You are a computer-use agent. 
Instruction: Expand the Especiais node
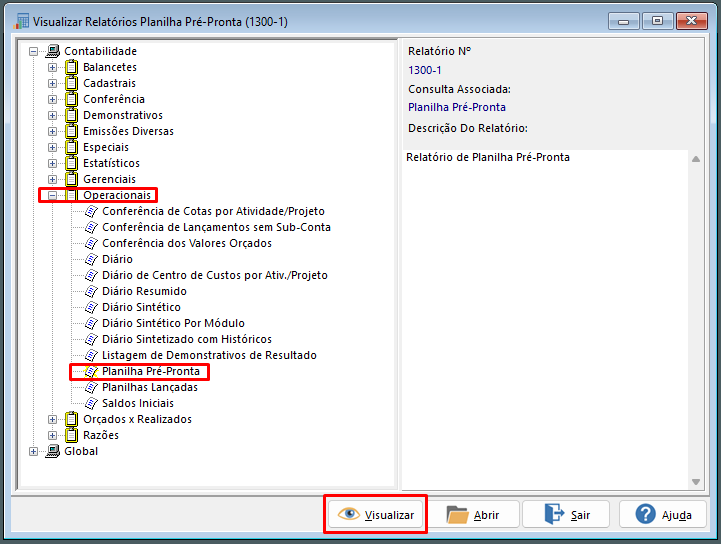pos(52,148)
